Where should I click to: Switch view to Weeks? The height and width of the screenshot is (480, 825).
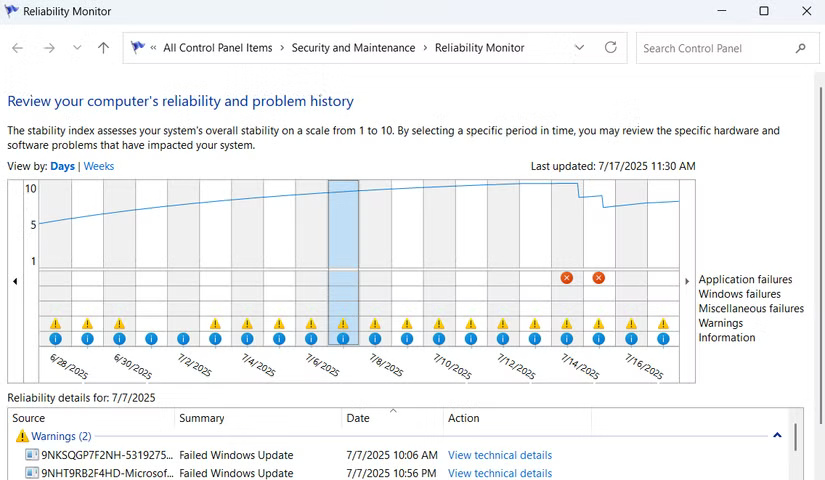(98, 166)
